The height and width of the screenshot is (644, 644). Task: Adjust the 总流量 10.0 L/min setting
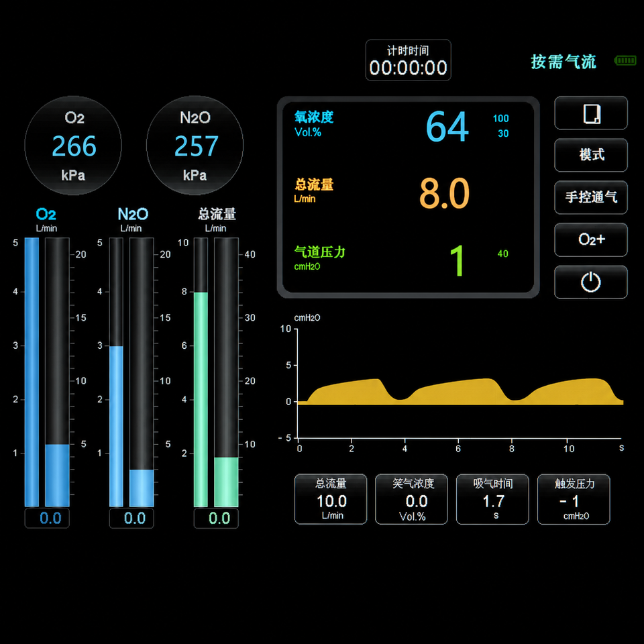coord(331,499)
